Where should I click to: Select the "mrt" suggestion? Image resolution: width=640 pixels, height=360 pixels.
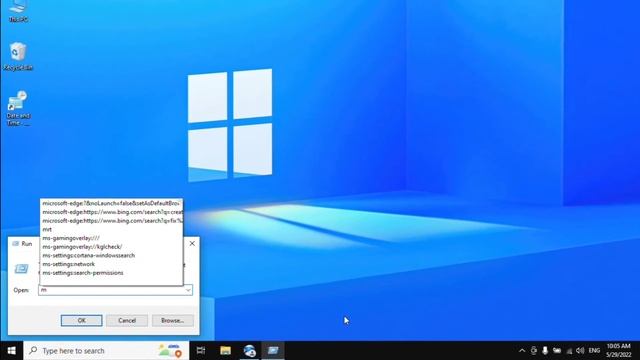111,229
